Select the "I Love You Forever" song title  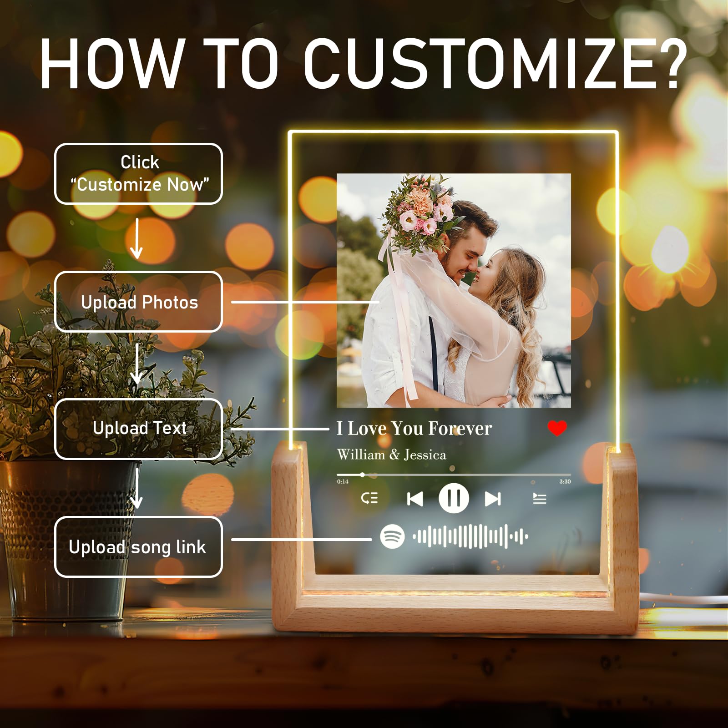tap(415, 429)
